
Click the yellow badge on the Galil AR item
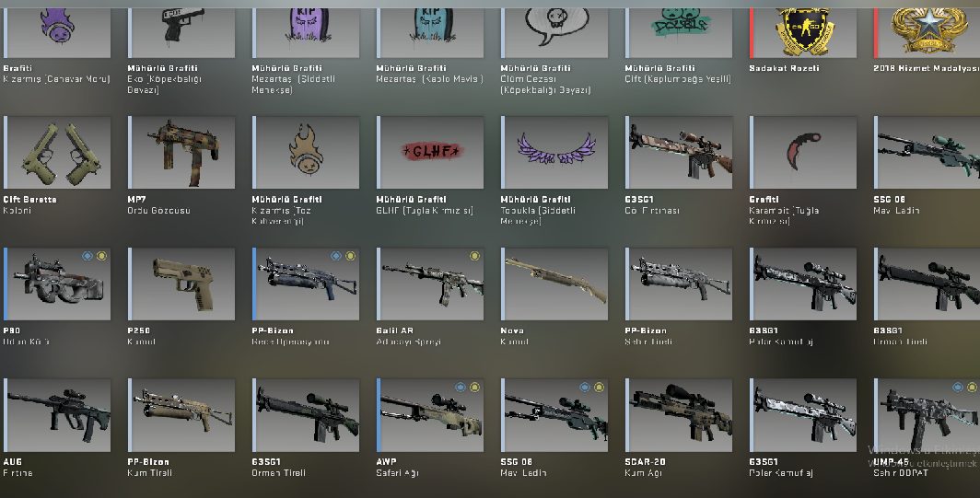pos(474,256)
